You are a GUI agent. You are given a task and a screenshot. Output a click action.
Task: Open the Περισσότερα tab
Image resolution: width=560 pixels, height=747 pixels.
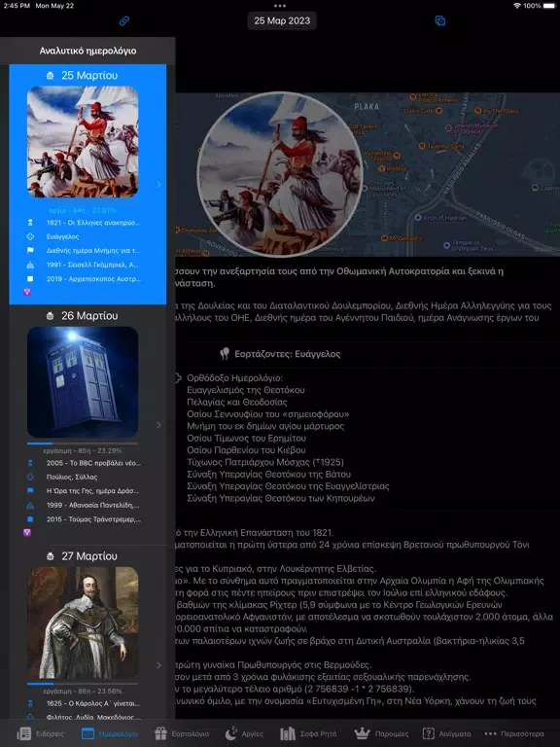point(513,733)
